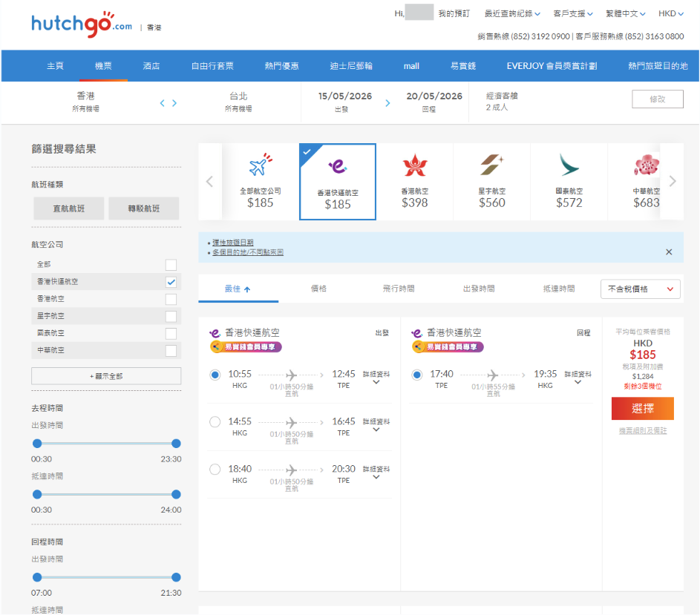Image resolution: width=700 pixels, height=615 pixels.
Task: Tick the 'All' airlines checkbox
Action: point(171,265)
